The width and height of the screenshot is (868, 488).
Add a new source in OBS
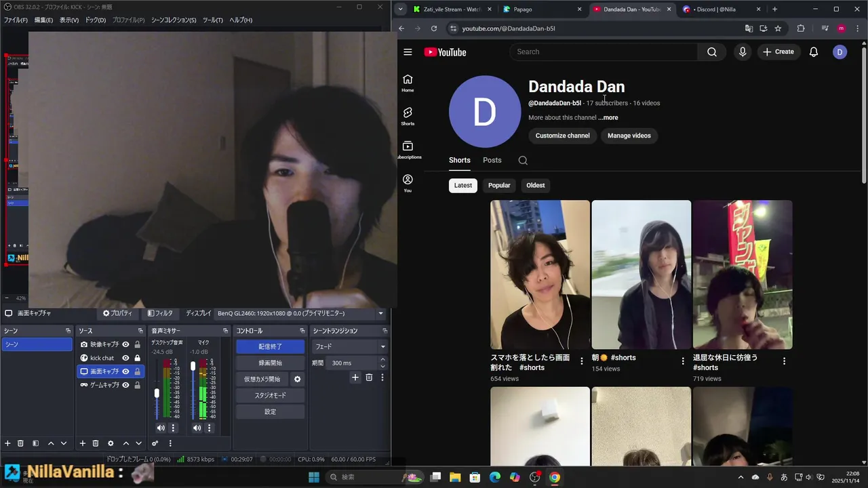(83, 443)
